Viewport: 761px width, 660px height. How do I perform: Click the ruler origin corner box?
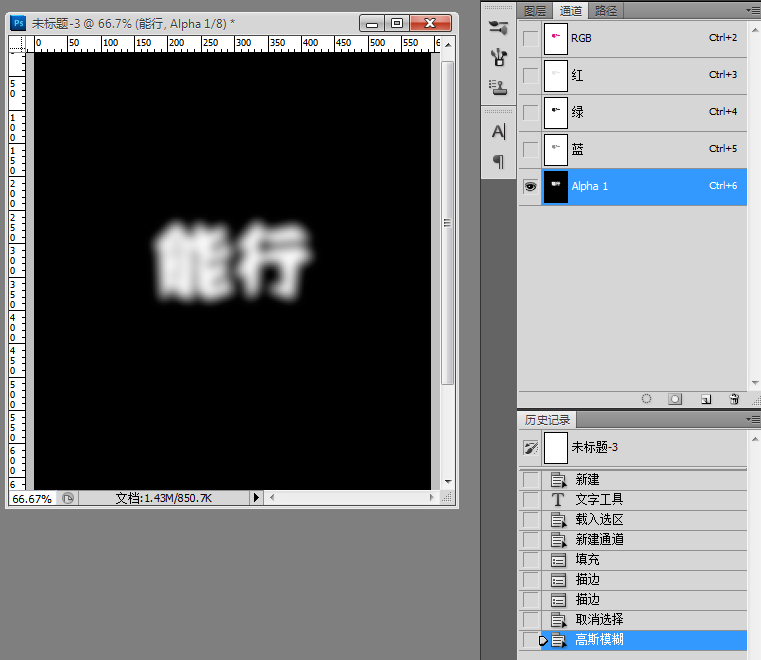[17, 44]
